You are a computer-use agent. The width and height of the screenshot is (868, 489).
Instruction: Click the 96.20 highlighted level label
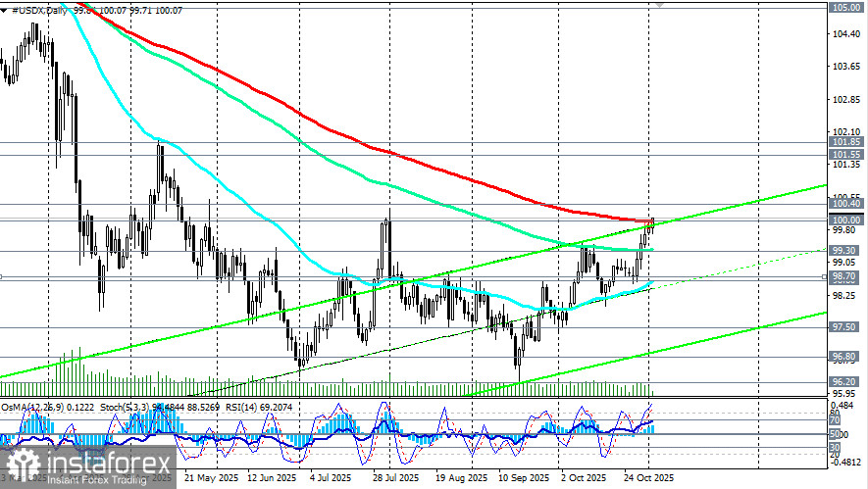pyautogui.click(x=846, y=381)
